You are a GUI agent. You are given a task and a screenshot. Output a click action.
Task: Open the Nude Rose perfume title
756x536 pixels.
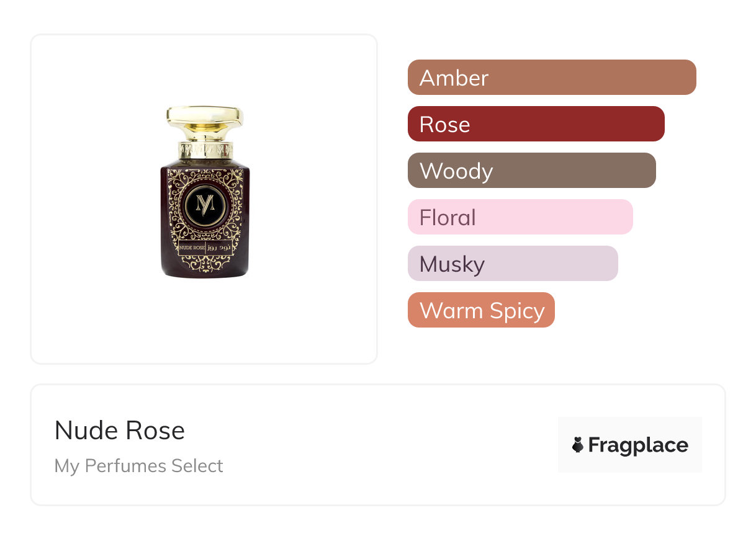pyautogui.click(x=120, y=431)
